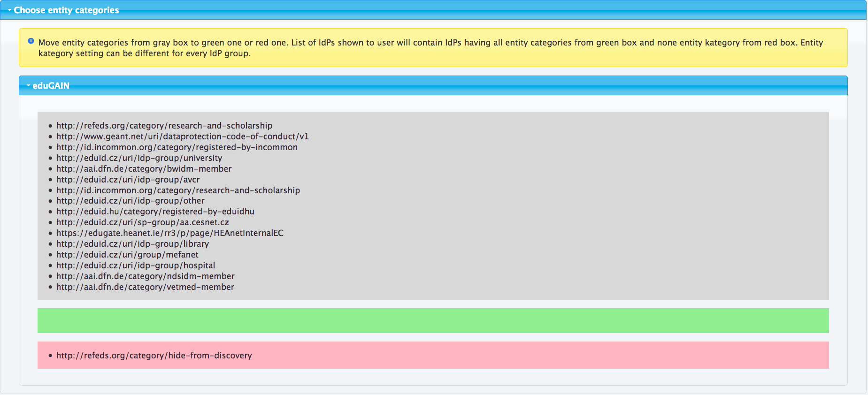Choose the eduid.cz idp-group avcr entry

tap(128, 180)
